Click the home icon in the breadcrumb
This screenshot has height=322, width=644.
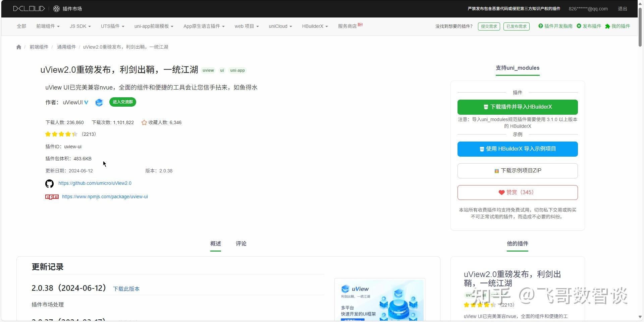click(x=18, y=47)
